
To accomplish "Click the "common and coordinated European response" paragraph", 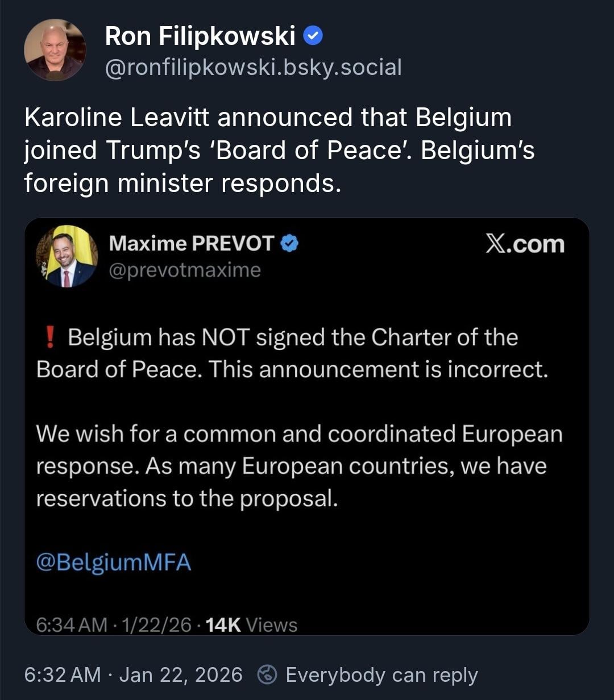I will 299,466.
